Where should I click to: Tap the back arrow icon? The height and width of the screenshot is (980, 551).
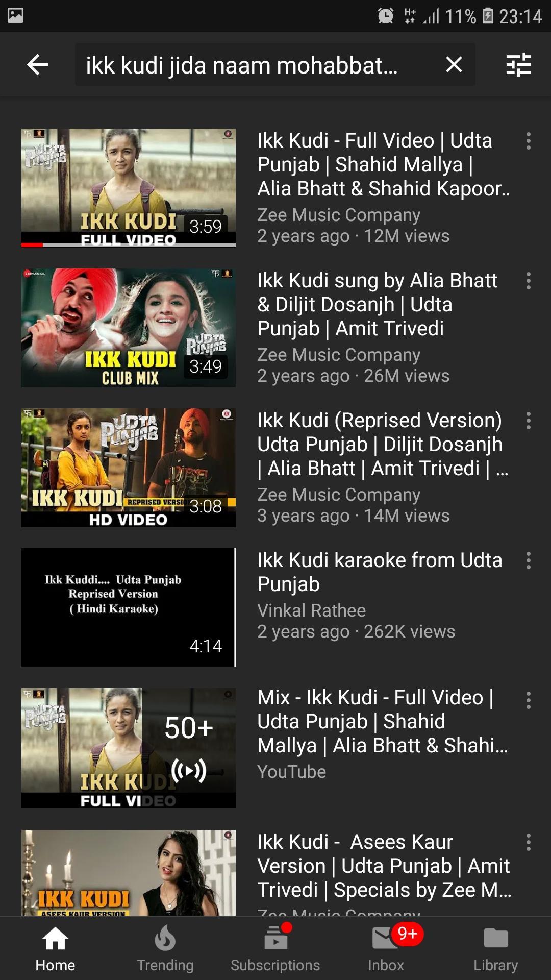click(37, 65)
